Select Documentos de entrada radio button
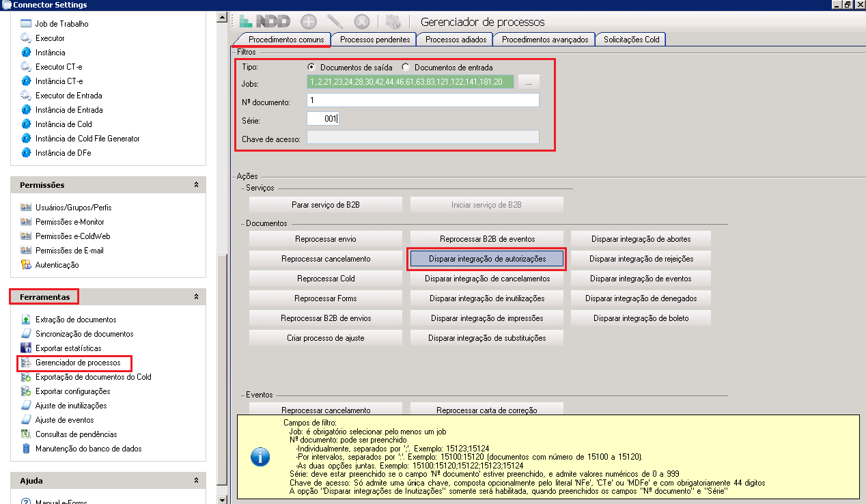Viewport: 866px width, 504px height. point(406,67)
